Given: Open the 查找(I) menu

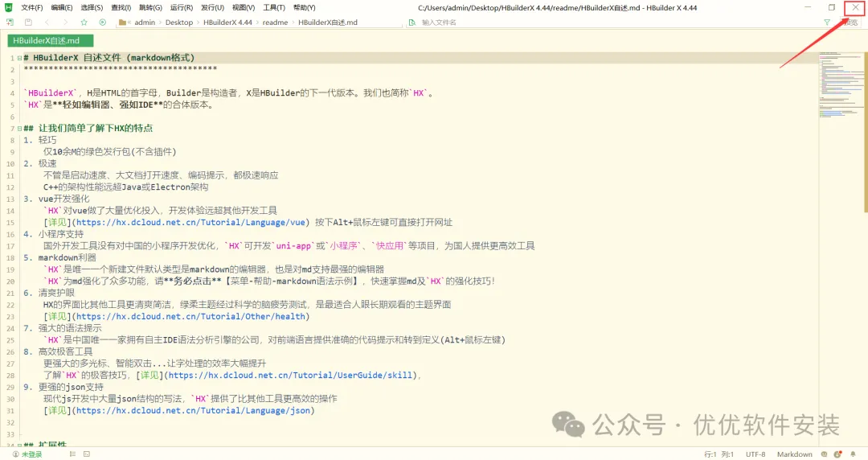Looking at the screenshot, I should coord(121,8).
